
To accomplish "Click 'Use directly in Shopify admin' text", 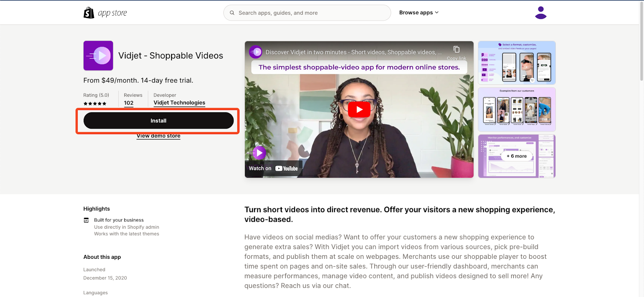I will (127, 227).
